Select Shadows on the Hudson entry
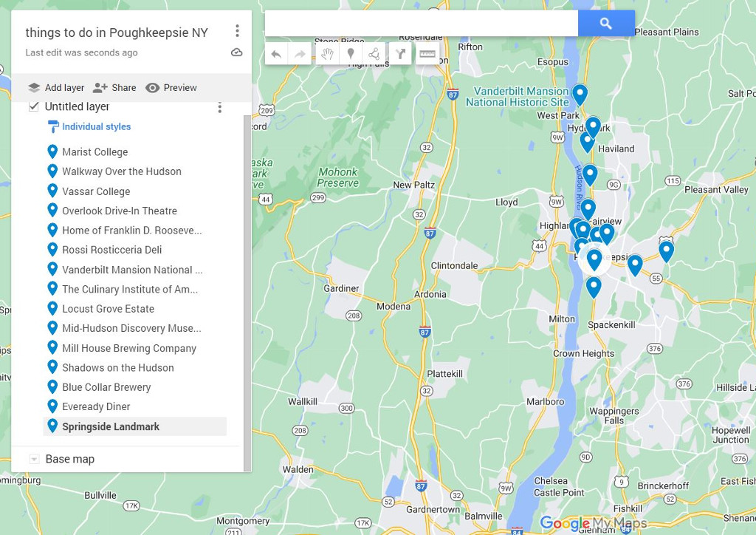This screenshot has height=535, width=756. [x=117, y=367]
